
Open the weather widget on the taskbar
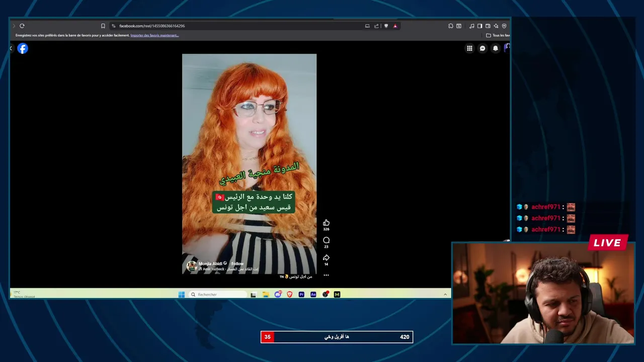point(24,294)
